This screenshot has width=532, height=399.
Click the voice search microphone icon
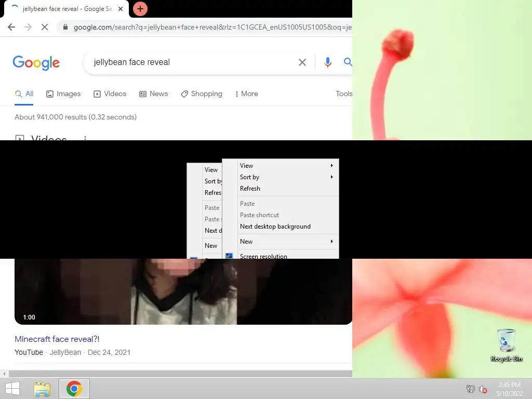(x=327, y=62)
